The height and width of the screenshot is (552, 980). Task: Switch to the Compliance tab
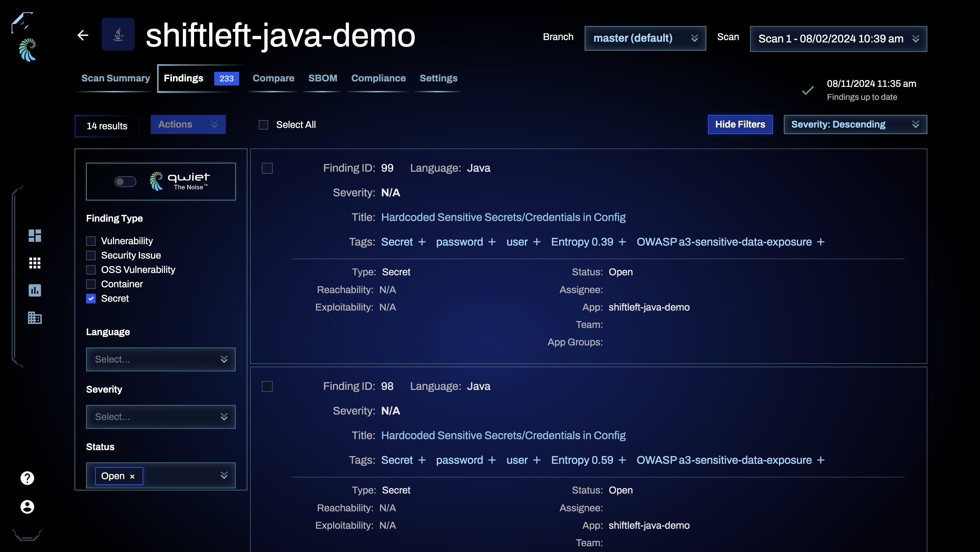pos(378,78)
